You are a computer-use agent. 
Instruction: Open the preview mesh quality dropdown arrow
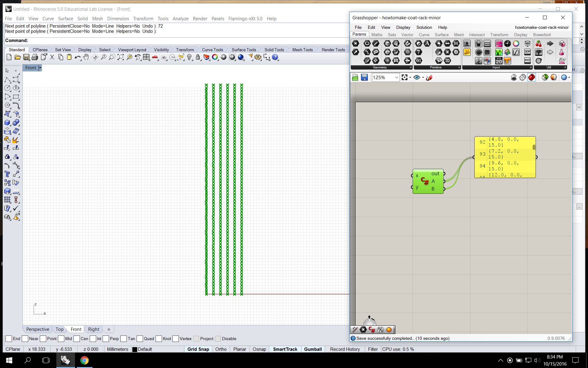pyautogui.click(x=569, y=78)
